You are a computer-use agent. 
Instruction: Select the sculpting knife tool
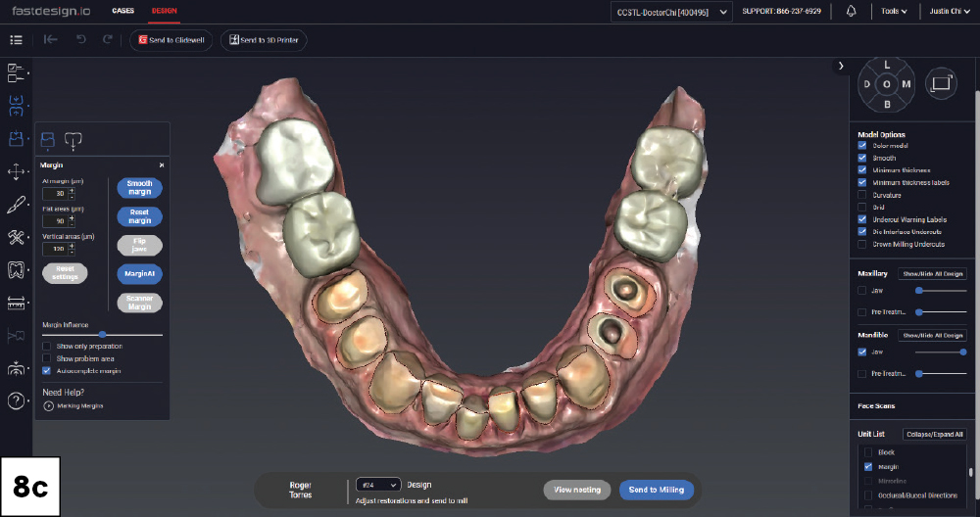coord(16,205)
